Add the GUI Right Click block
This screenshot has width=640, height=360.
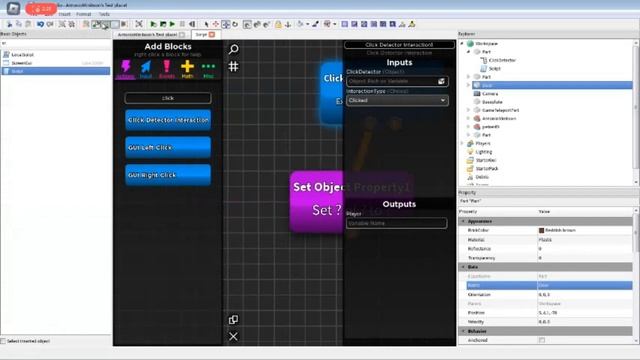[168, 175]
